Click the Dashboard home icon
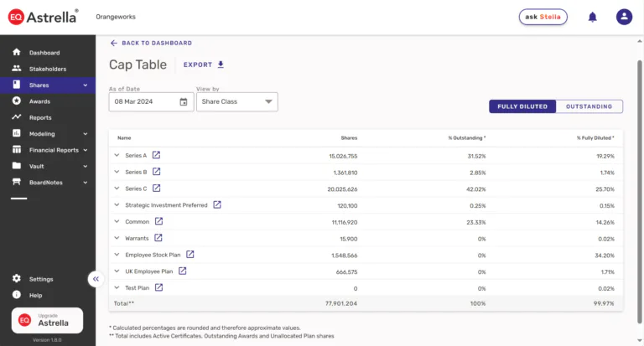 17,52
